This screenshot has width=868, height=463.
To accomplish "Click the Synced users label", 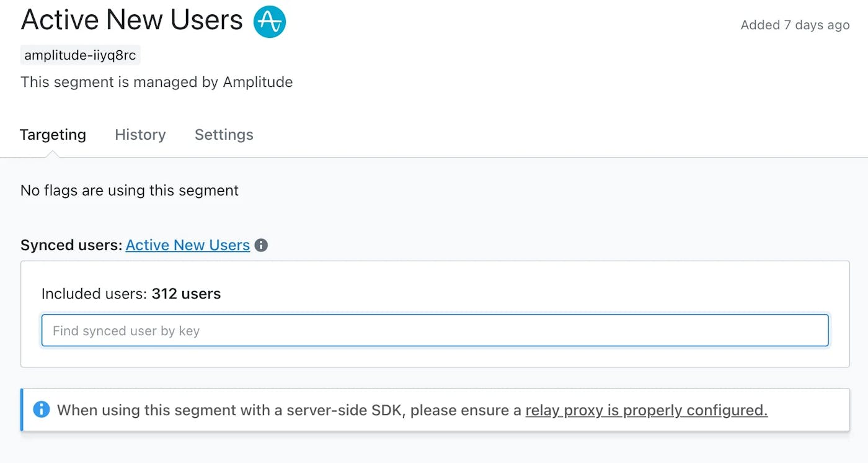I will [71, 245].
